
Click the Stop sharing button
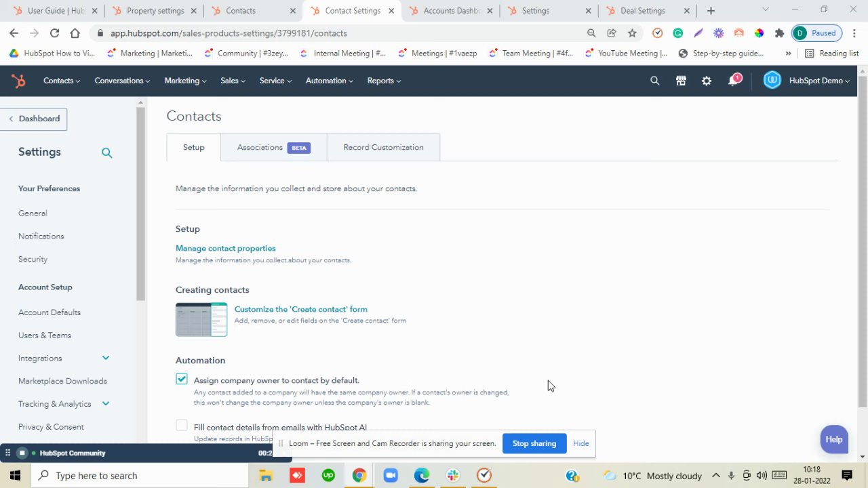coord(534,443)
